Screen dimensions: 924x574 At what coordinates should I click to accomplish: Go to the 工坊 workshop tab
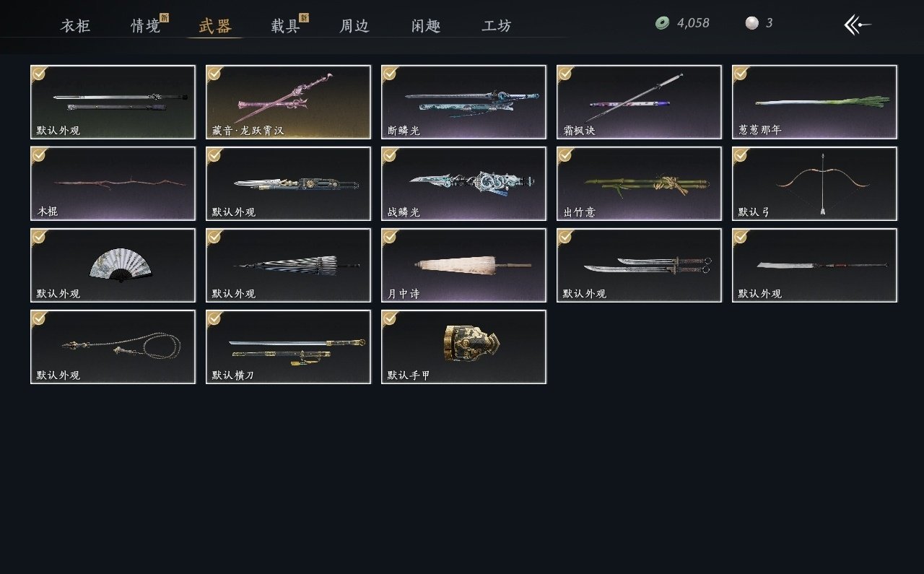(497, 26)
